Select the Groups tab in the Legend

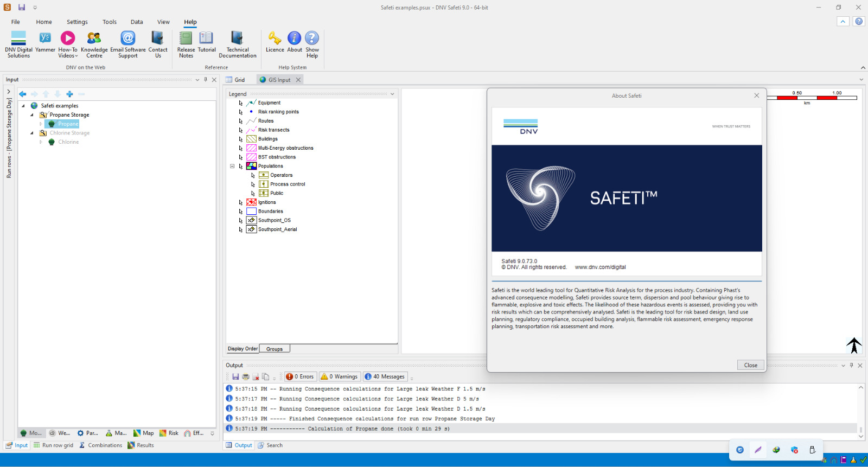pos(275,349)
